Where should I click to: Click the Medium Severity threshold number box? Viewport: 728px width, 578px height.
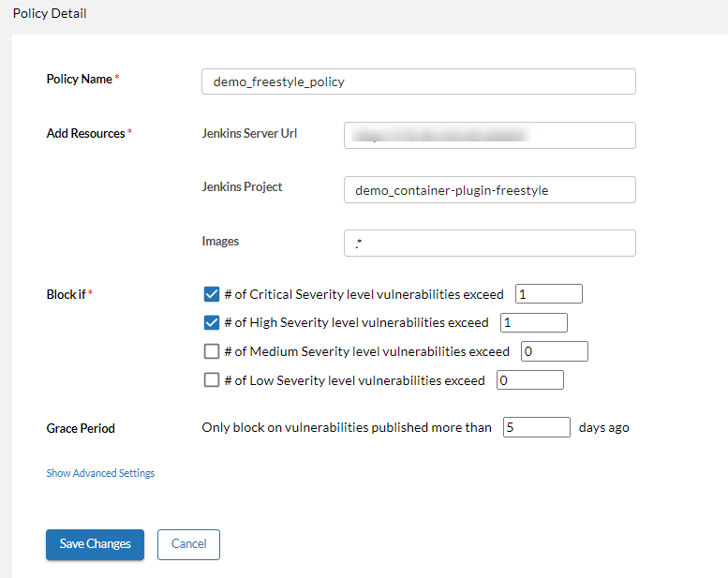click(x=555, y=352)
